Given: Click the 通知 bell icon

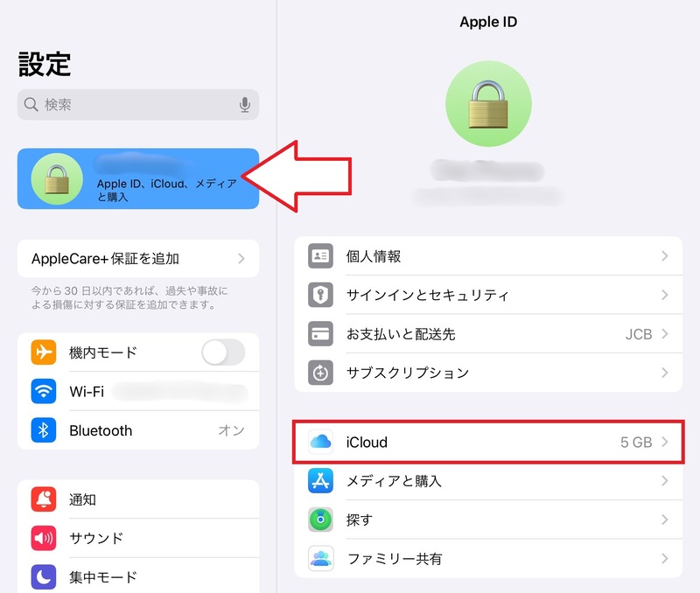Looking at the screenshot, I should click(x=43, y=499).
